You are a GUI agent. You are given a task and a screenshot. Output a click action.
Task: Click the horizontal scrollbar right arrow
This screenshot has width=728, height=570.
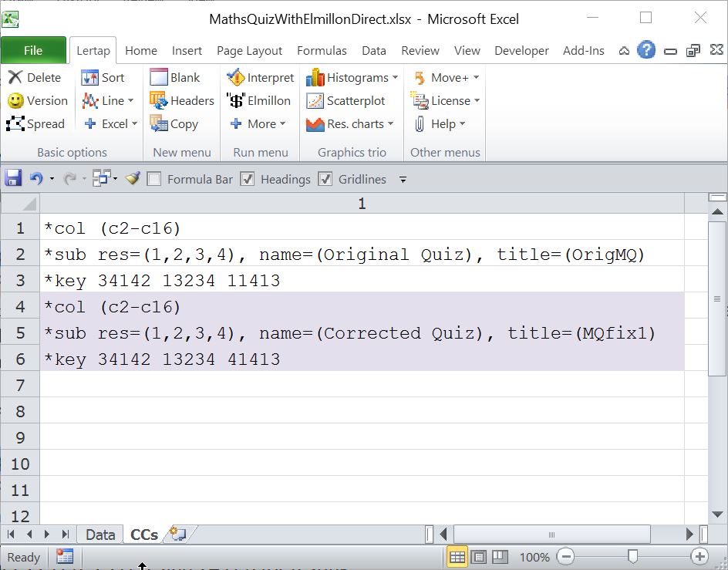click(689, 535)
